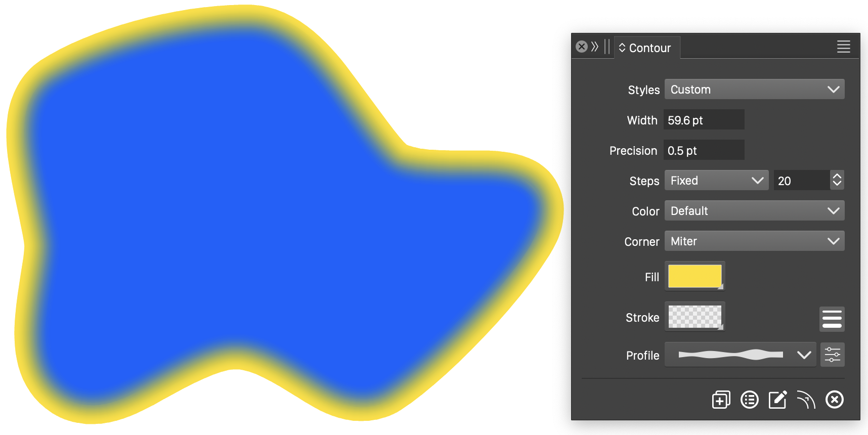Click the contour list icon
Viewport: 868px width, 435px height.
pos(749,400)
